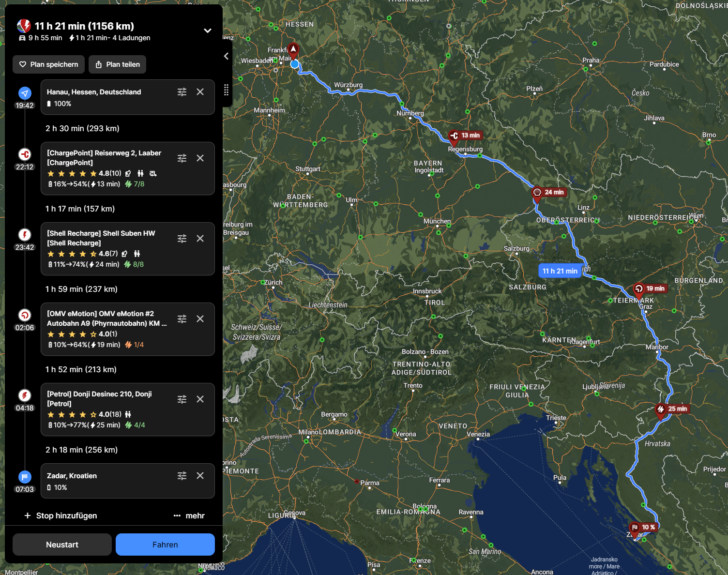Click the 4/4 available stalls indicator
Image resolution: width=728 pixels, height=575 pixels.
pos(135,425)
